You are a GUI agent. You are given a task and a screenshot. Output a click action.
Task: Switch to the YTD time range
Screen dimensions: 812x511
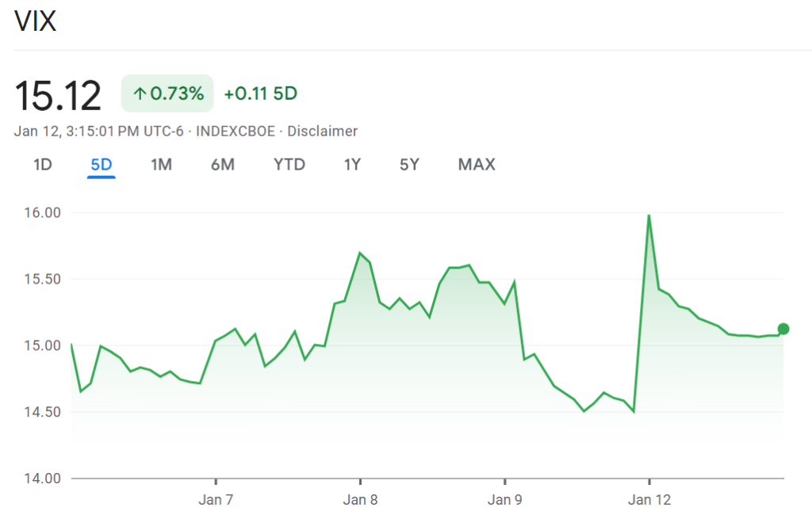[x=289, y=164]
